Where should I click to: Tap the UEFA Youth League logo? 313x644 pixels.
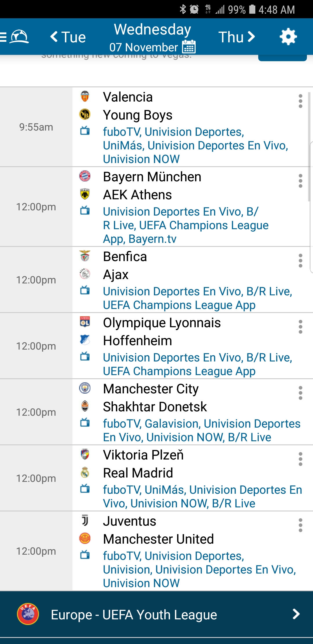[28, 614]
